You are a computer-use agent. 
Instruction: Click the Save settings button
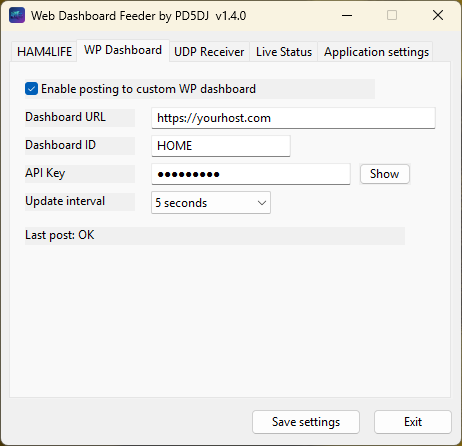pyautogui.click(x=306, y=422)
